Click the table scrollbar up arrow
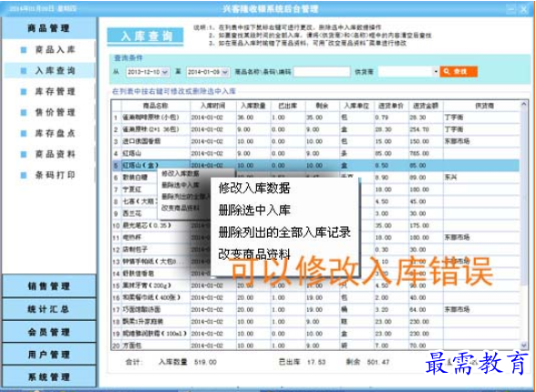Viewport: 536px width, 392px height. (x=523, y=104)
